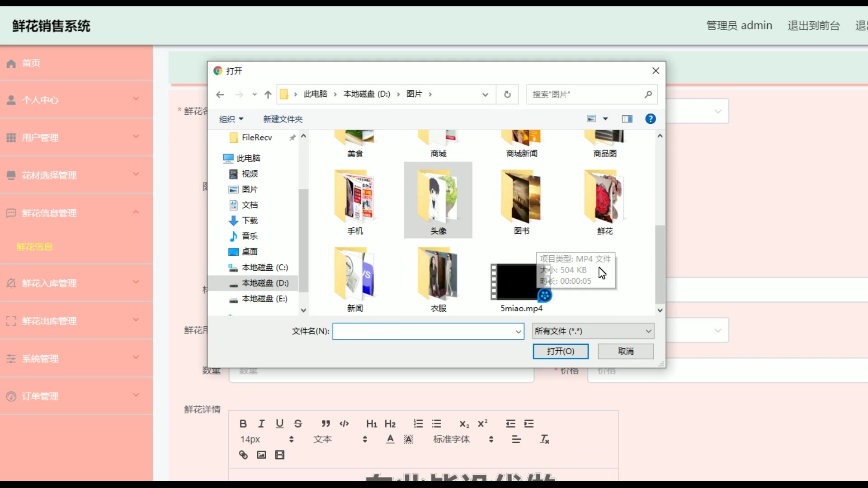This screenshot has height=488, width=868.
Task: Click the insert image icon in the editor
Action: click(261, 455)
